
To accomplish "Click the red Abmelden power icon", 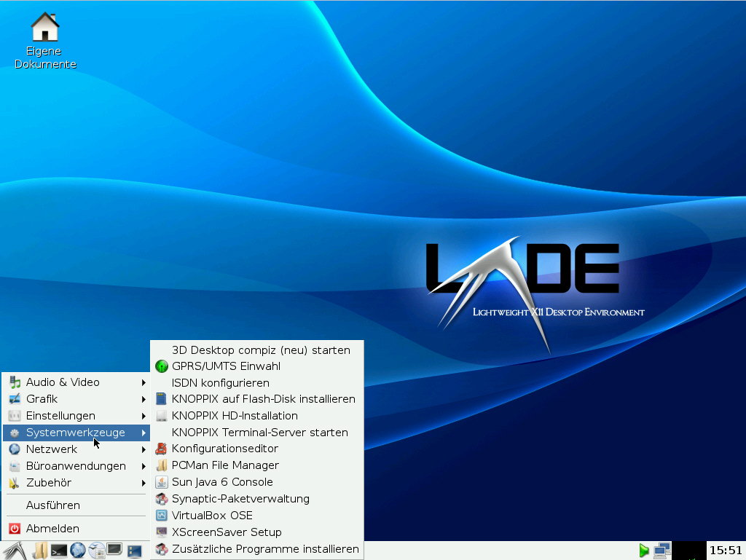I will [x=15, y=529].
